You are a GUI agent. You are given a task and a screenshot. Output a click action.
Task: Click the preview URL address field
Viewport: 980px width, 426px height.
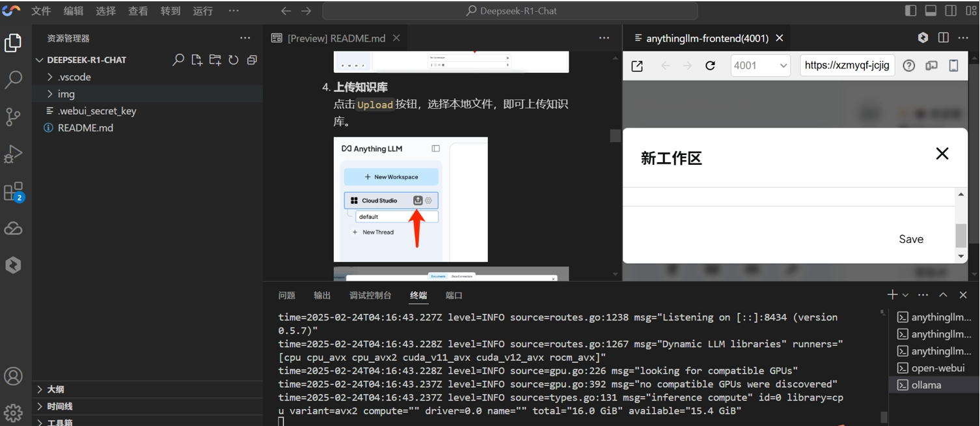(847, 66)
